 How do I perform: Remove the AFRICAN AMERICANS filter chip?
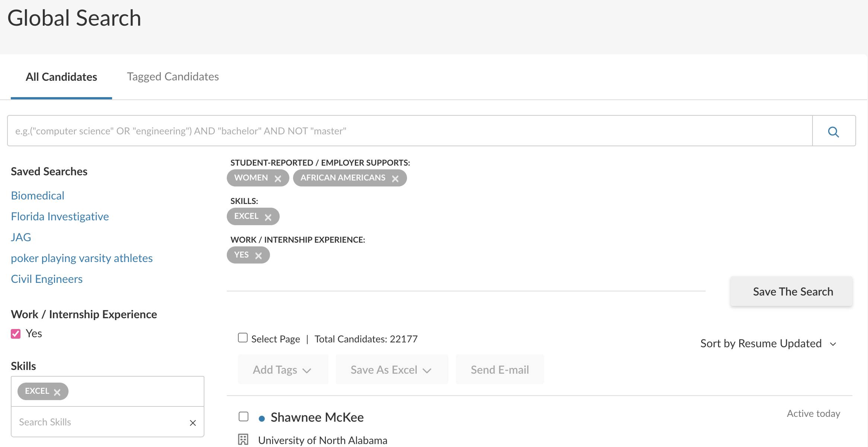coord(395,179)
